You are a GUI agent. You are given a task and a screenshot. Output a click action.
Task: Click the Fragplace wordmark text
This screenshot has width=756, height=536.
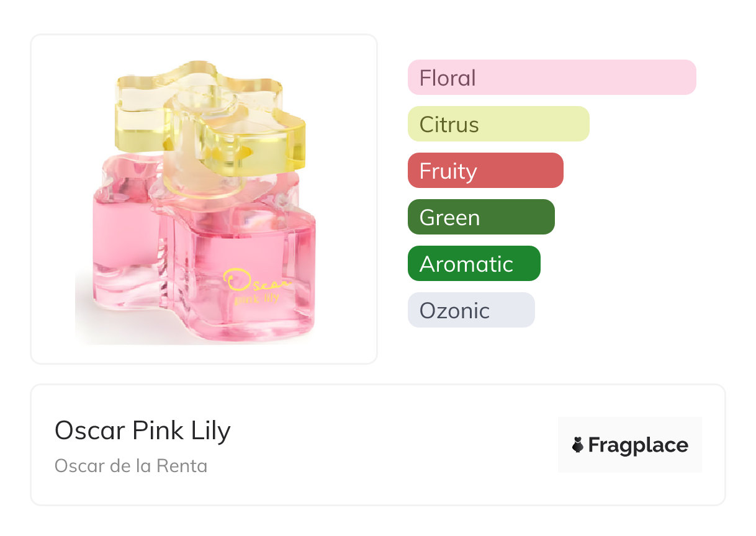(638, 445)
